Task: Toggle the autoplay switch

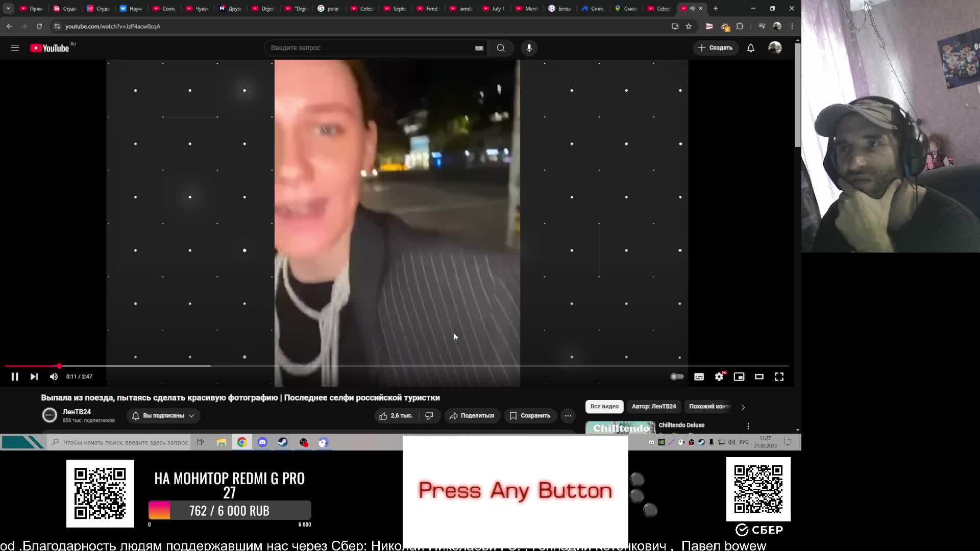Action: (x=677, y=377)
